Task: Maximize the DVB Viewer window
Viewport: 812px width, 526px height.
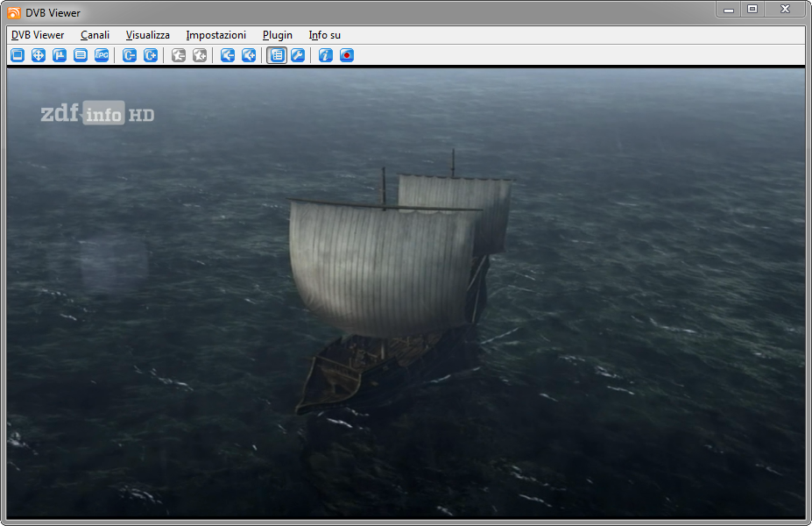Action: [752, 10]
